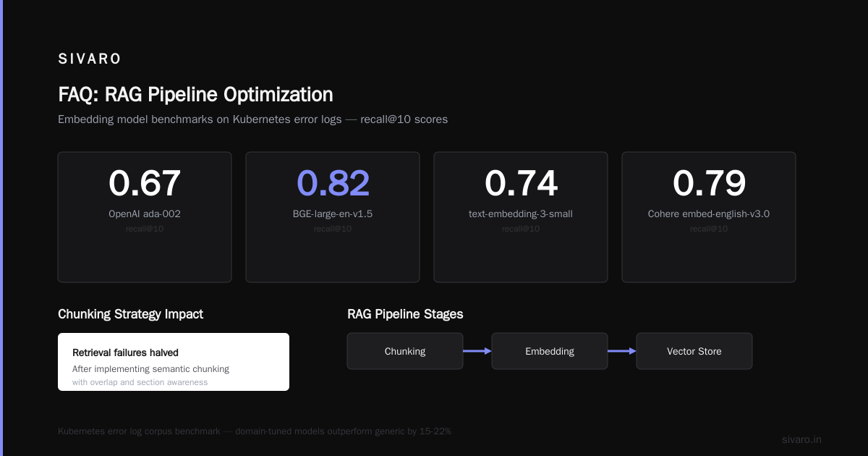Select the Embedding pipeline stage box
This screenshot has width=868, height=456.
click(550, 351)
